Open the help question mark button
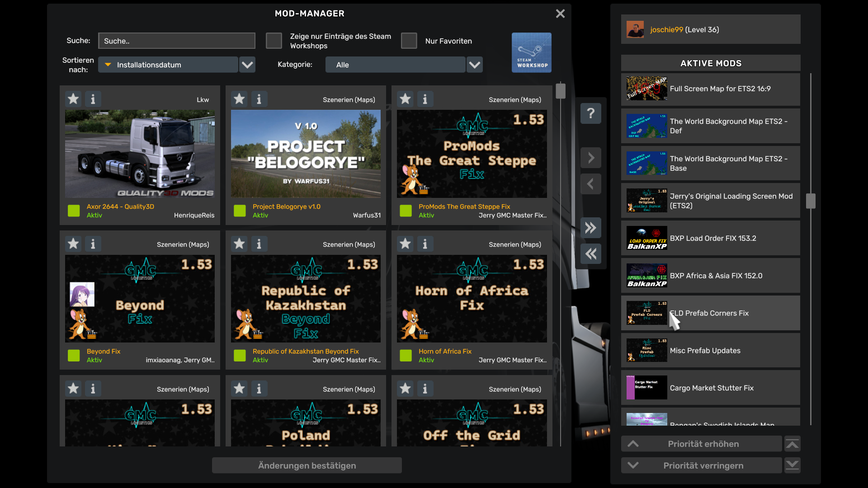The image size is (868, 488). [590, 113]
